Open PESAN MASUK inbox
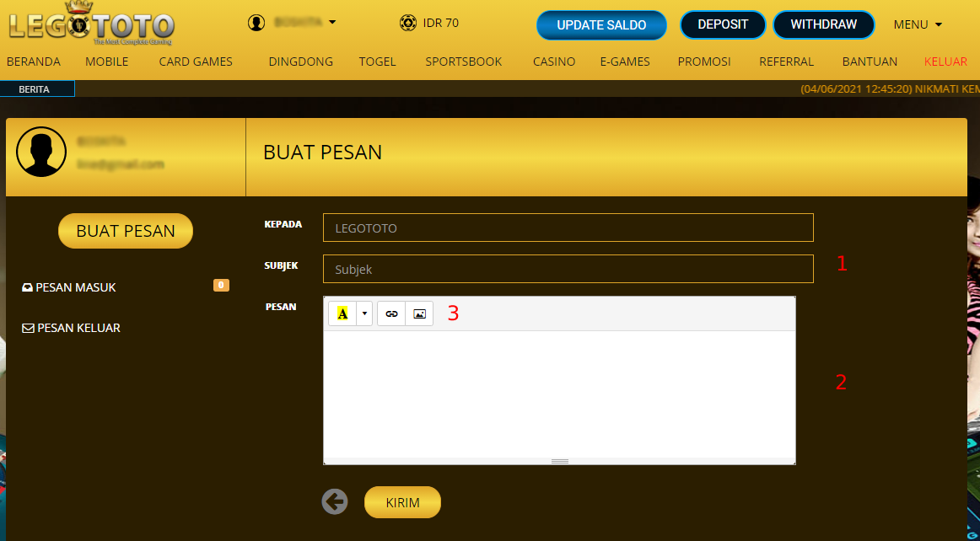Screen dimensions: 980x541 (76, 287)
